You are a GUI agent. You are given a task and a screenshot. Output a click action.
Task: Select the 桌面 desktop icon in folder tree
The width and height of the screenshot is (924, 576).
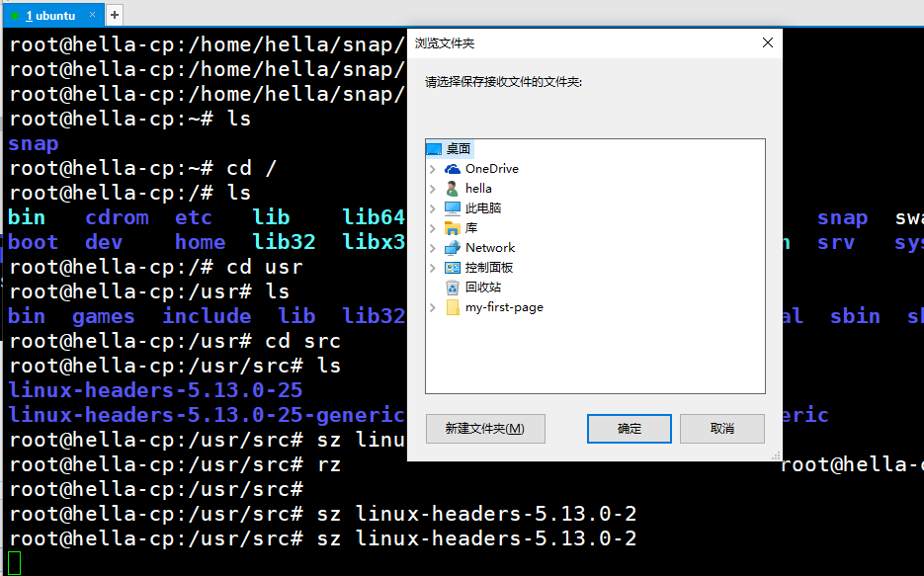click(434, 149)
